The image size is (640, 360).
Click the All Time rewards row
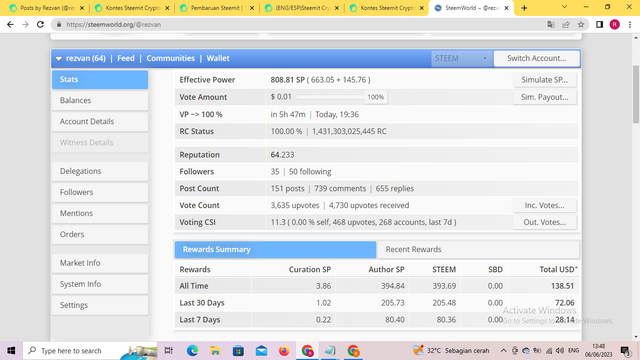376,286
